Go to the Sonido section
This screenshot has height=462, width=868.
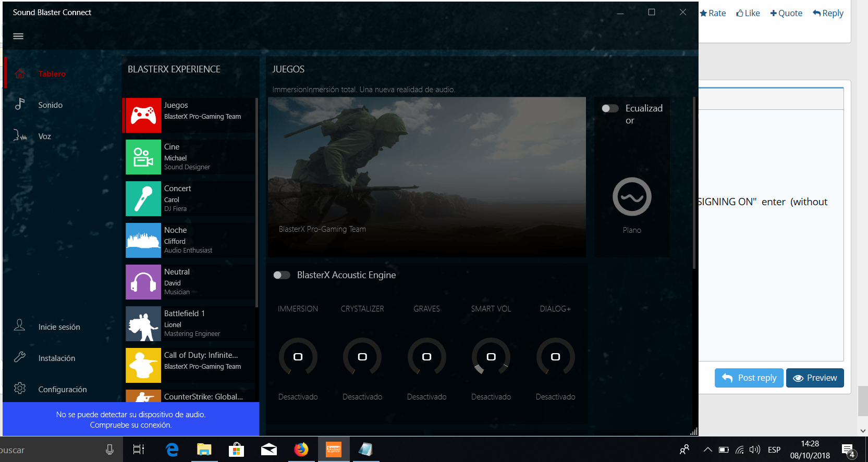[51, 105]
